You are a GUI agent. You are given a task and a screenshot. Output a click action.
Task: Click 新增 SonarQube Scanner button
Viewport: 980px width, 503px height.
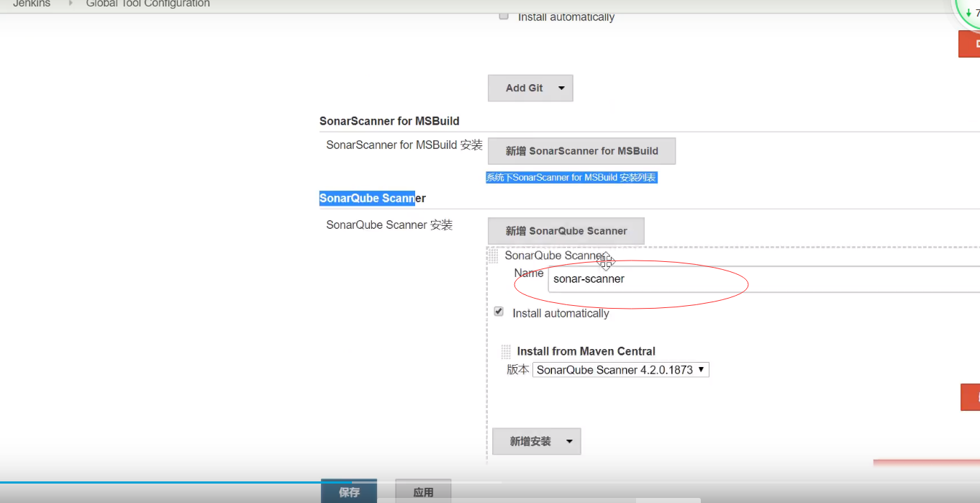(566, 231)
